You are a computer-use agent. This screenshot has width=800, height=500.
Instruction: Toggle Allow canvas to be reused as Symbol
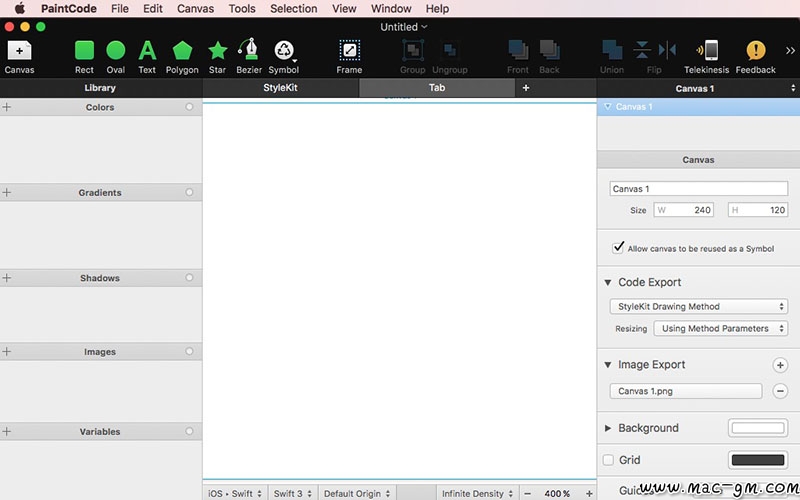pyautogui.click(x=618, y=247)
